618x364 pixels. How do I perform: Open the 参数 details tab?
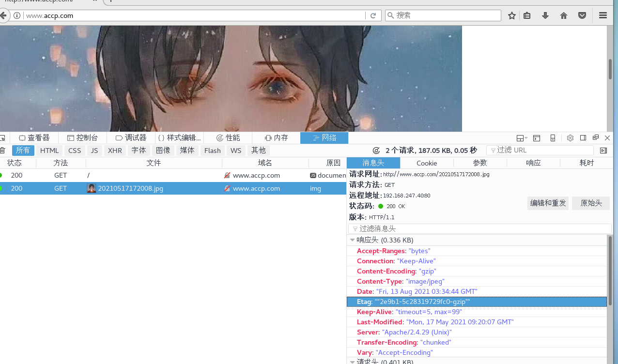tap(480, 163)
